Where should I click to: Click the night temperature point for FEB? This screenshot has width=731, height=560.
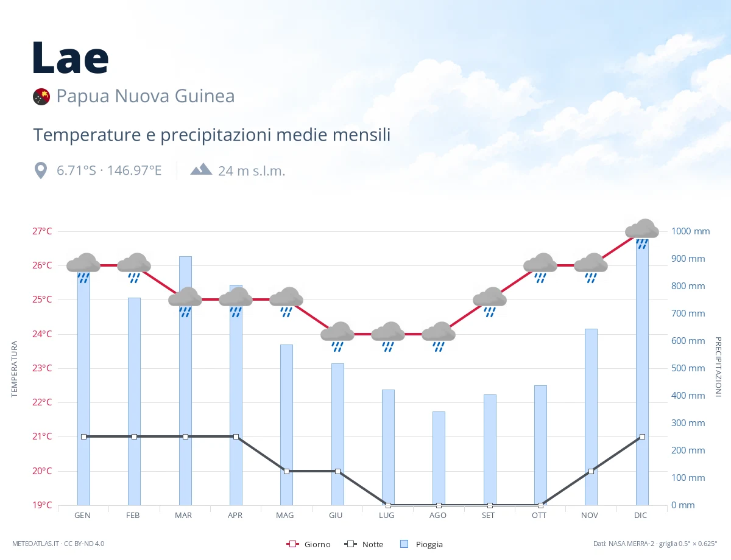tap(134, 436)
